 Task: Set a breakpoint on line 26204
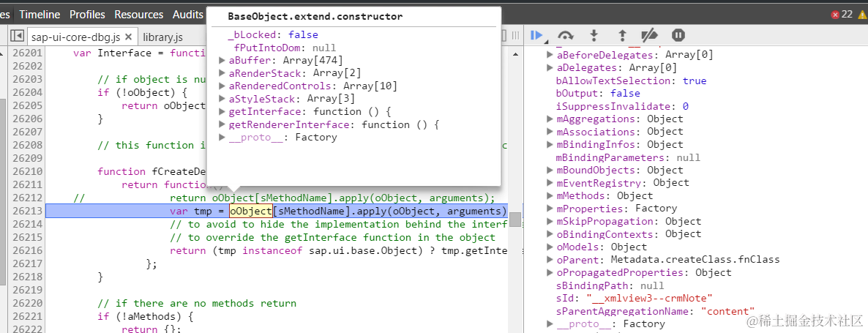pyautogui.click(x=26, y=92)
